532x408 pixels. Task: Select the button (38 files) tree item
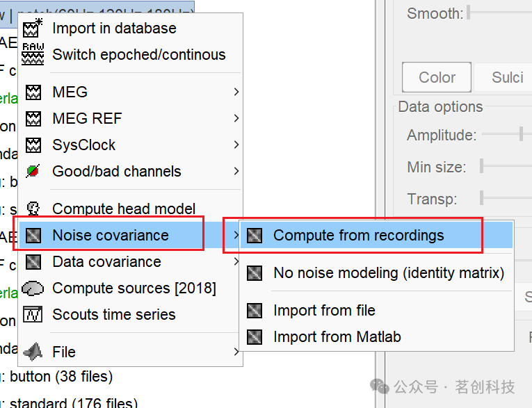point(61,377)
